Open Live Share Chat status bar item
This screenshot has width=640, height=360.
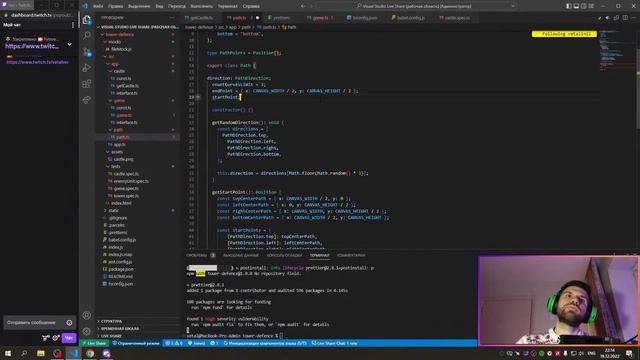click(x=334, y=343)
